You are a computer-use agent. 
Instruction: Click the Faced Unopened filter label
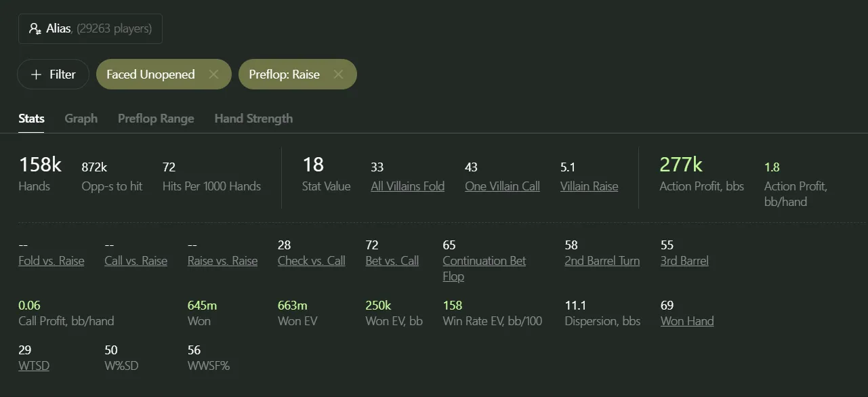click(x=150, y=75)
